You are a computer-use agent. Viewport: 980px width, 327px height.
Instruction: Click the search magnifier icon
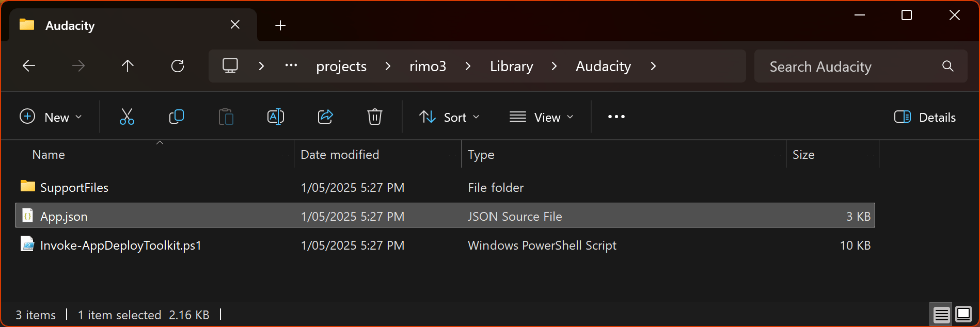[947, 66]
